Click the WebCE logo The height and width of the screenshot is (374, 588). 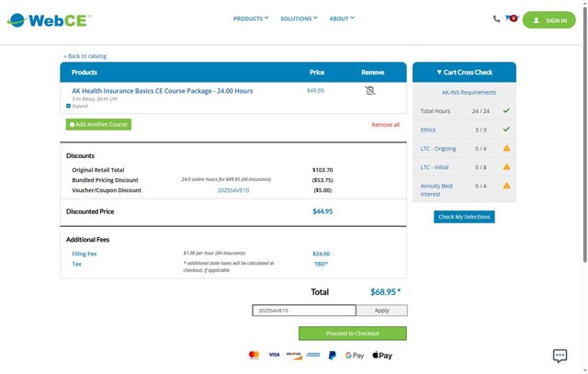pyautogui.click(x=49, y=19)
